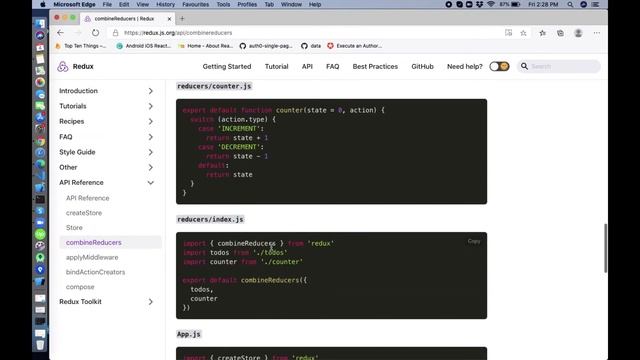The height and width of the screenshot is (360, 640).
Task: Click the 'reducers/counter.js' heading text
Action: click(214, 86)
